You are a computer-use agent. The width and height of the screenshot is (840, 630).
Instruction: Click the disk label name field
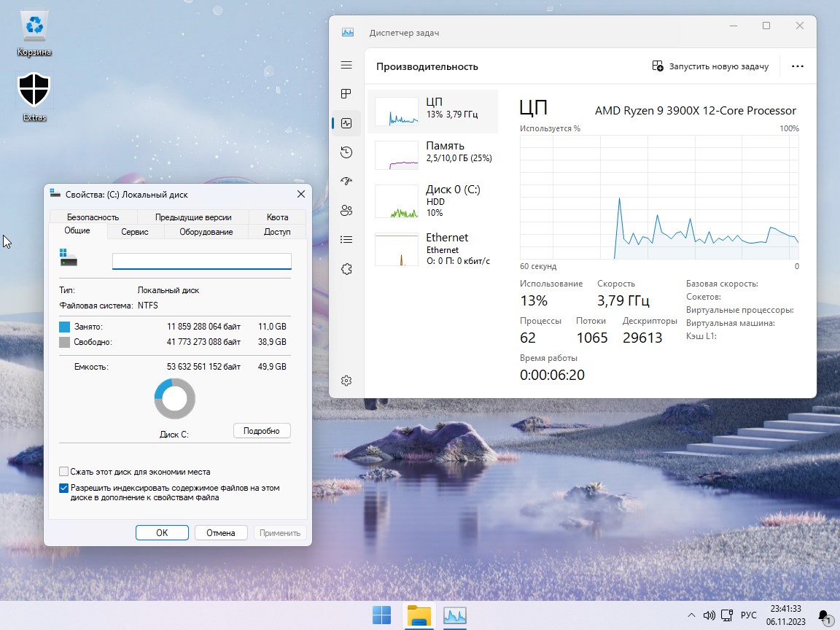(201, 261)
